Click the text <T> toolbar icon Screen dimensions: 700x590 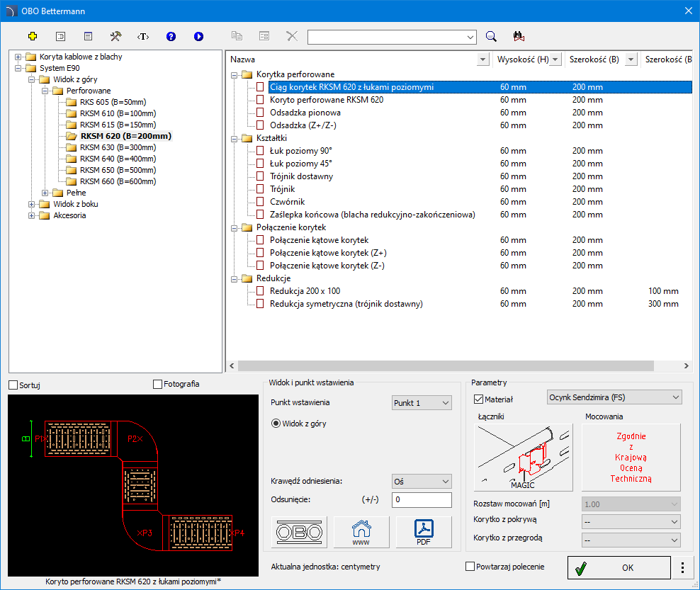click(x=143, y=36)
